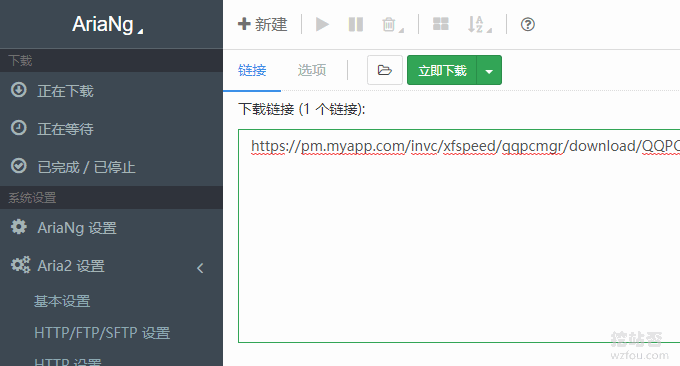Click the checkmark icon beside 已完成
680x366 pixels.
pos(19,166)
